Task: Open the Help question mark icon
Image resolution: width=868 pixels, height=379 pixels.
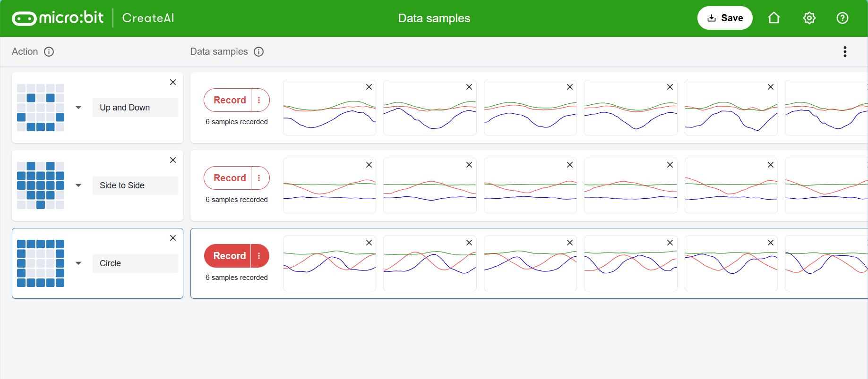Action: [842, 18]
